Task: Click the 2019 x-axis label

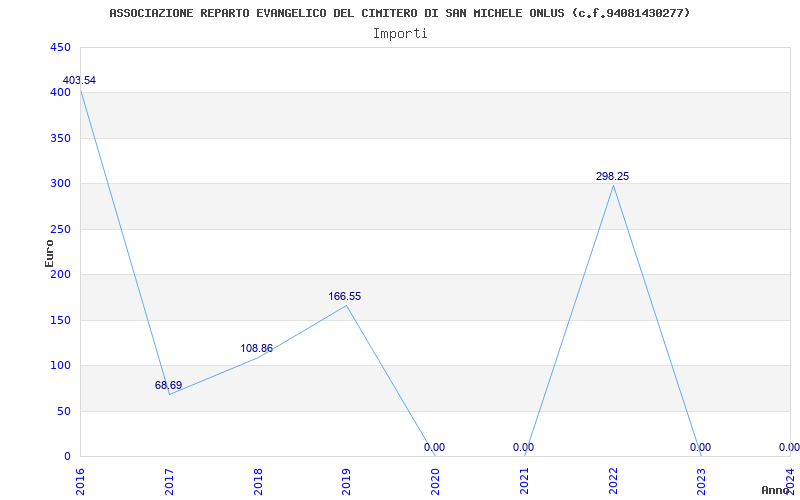Action: click(347, 481)
